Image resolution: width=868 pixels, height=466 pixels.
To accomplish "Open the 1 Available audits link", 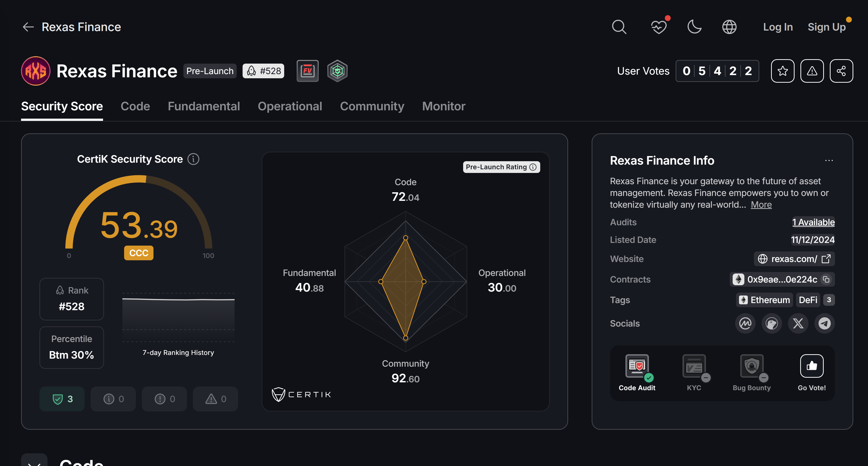I will click(813, 222).
